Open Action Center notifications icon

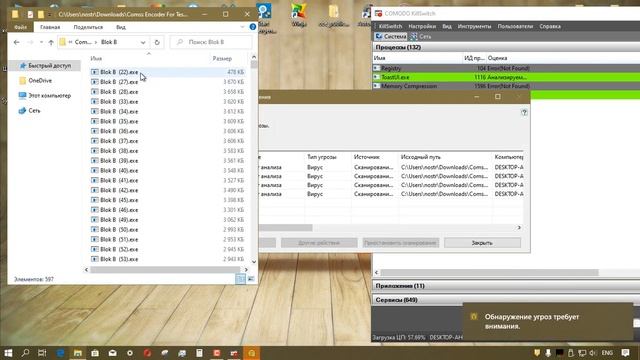(625, 353)
